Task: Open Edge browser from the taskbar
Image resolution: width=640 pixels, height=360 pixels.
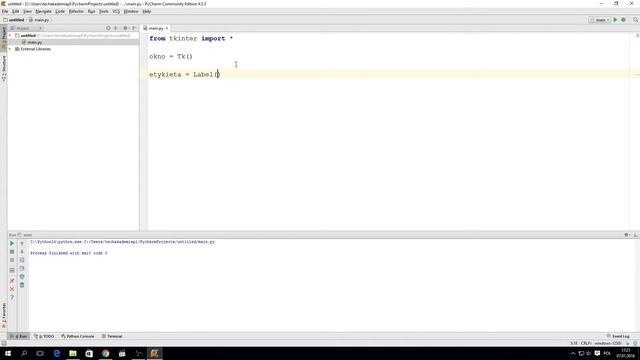Action: tap(57, 353)
